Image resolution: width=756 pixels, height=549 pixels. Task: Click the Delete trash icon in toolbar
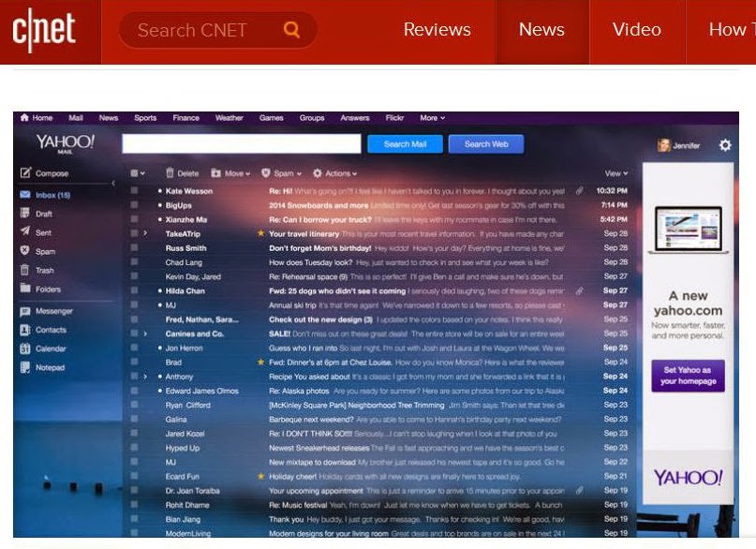[x=170, y=172]
